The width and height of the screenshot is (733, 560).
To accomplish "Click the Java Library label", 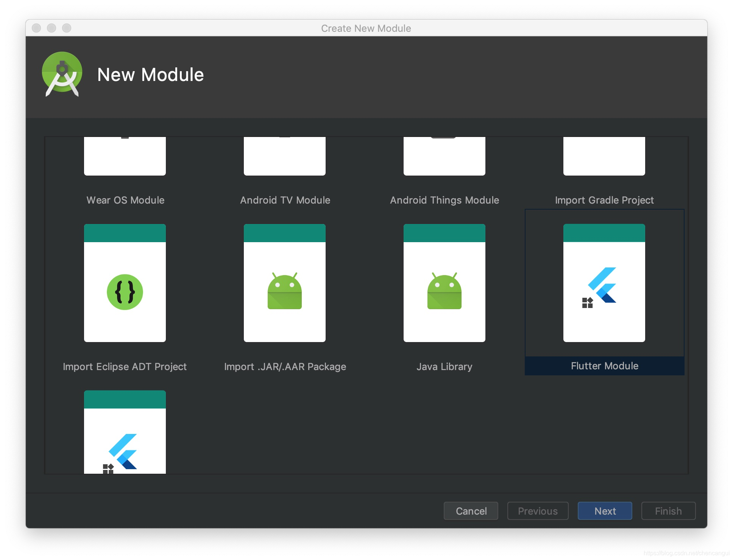I will [444, 367].
